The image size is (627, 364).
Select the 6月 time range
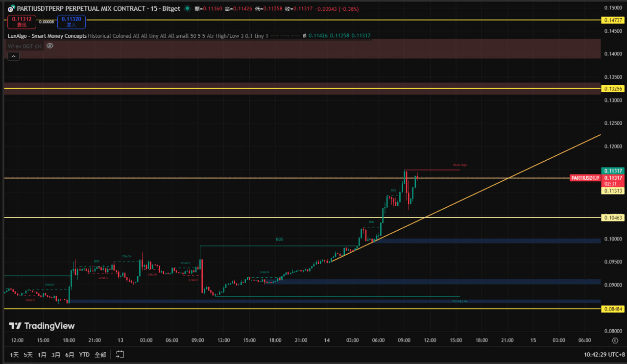(70, 354)
